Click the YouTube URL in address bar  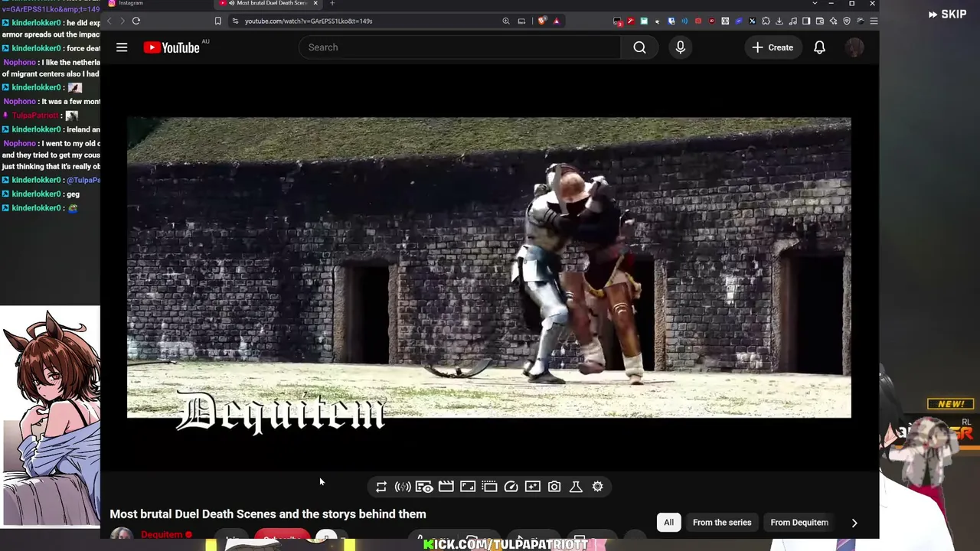(x=309, y=21)
